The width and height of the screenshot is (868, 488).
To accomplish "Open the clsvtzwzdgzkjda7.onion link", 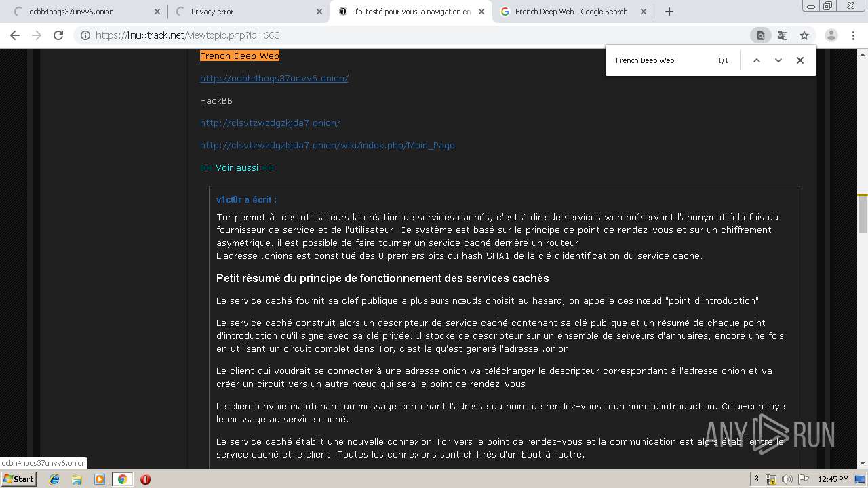I will click(x=270, y=123).
